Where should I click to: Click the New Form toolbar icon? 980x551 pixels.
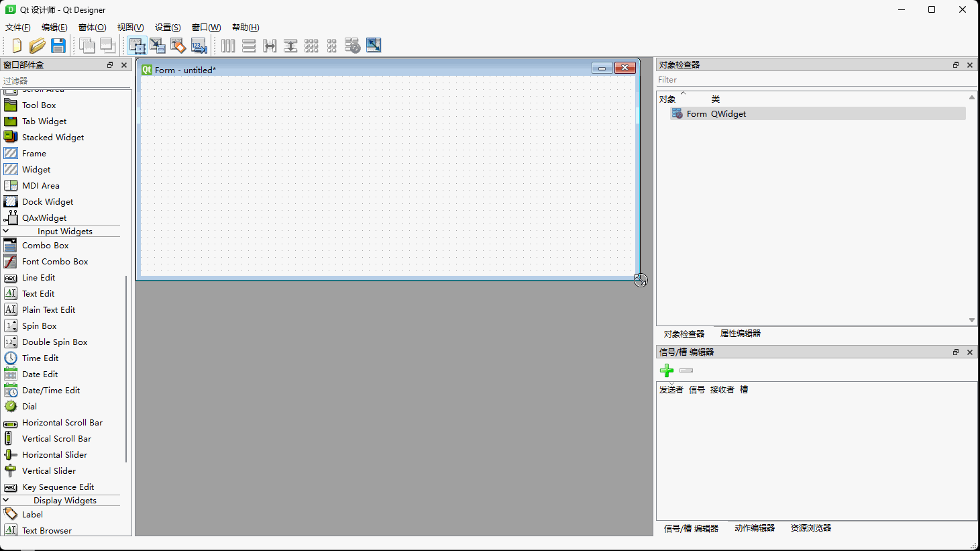click(17, 46)
